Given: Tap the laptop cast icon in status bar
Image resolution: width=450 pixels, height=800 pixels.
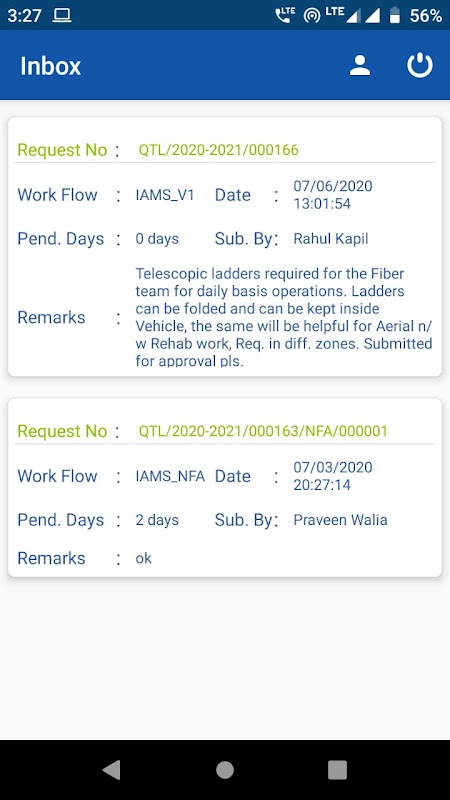Looking at the screenshot, I should (x=62, y=16).
